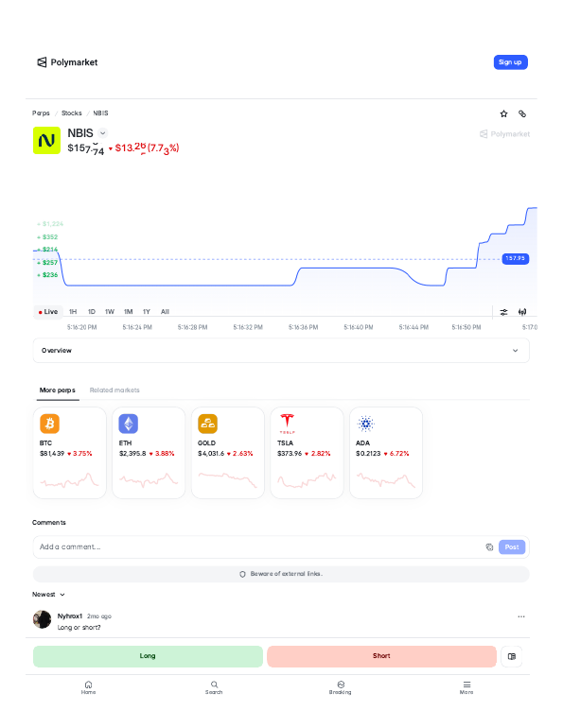The image size is (563, 728).
Task: Click the Post comment button
Action: [x=512, y=546]
